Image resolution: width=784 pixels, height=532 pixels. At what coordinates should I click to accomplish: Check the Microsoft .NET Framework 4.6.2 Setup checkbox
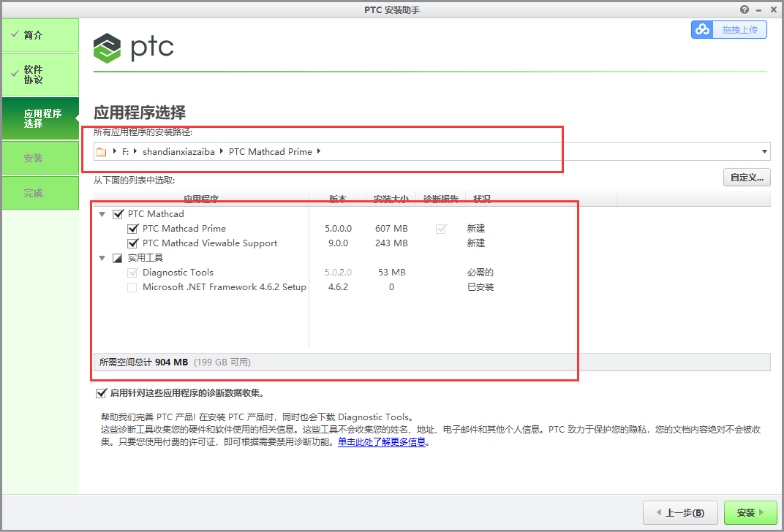pos(132,288)
